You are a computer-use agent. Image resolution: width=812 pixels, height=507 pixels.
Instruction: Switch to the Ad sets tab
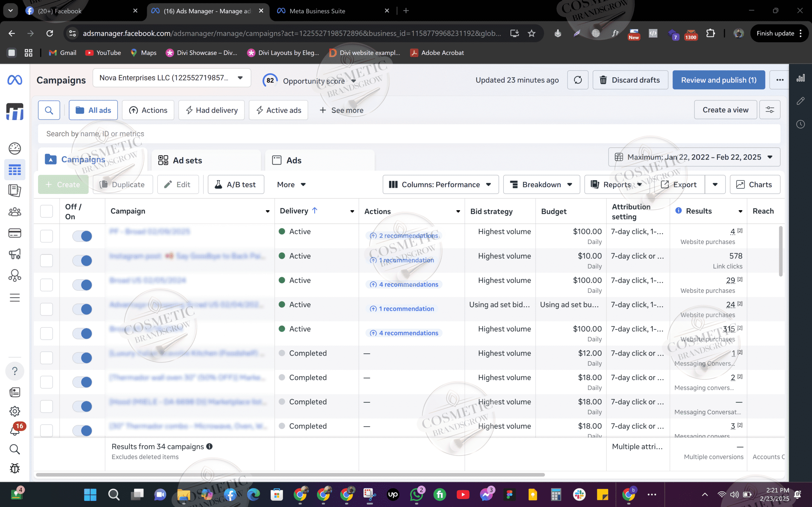point(187,160)
